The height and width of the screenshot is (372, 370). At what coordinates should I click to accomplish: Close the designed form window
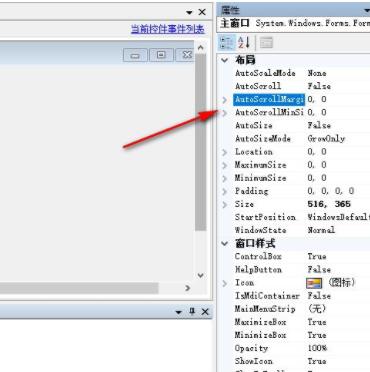click(186, 55)
